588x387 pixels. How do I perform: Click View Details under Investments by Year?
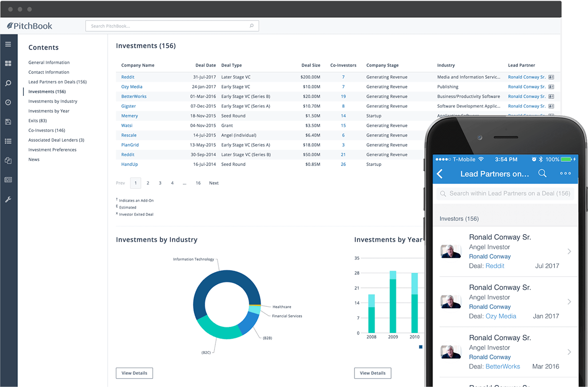click(x=373, y=373)
